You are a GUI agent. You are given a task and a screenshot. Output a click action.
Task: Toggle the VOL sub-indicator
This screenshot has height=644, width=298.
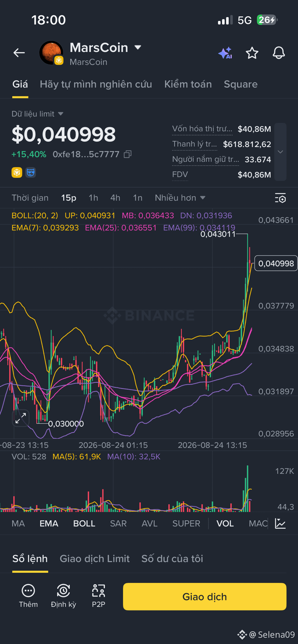(225, 523)
